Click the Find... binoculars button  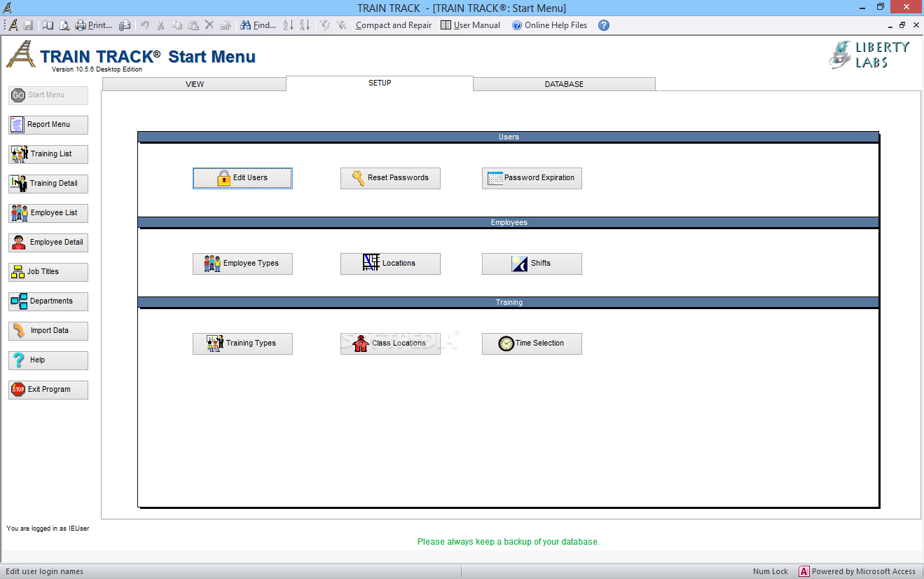(258, 25)
